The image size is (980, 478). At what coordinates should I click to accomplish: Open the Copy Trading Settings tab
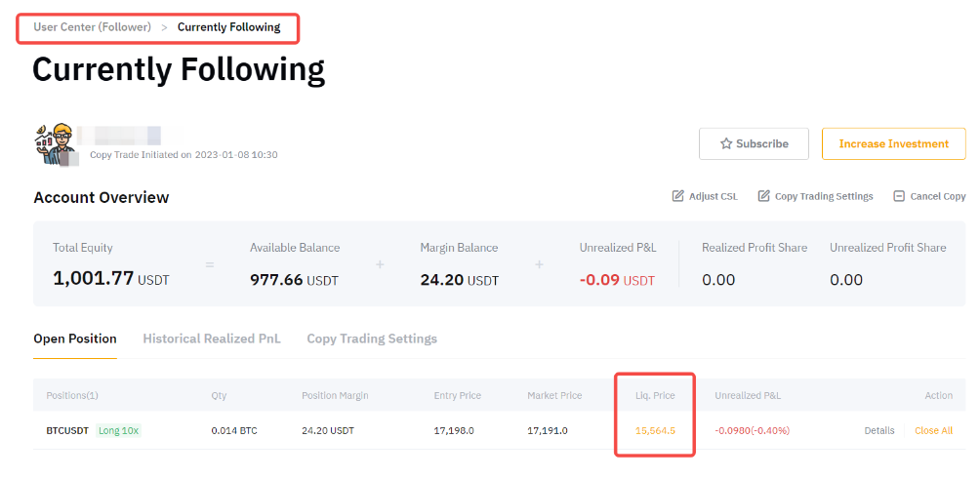point(372,339)
